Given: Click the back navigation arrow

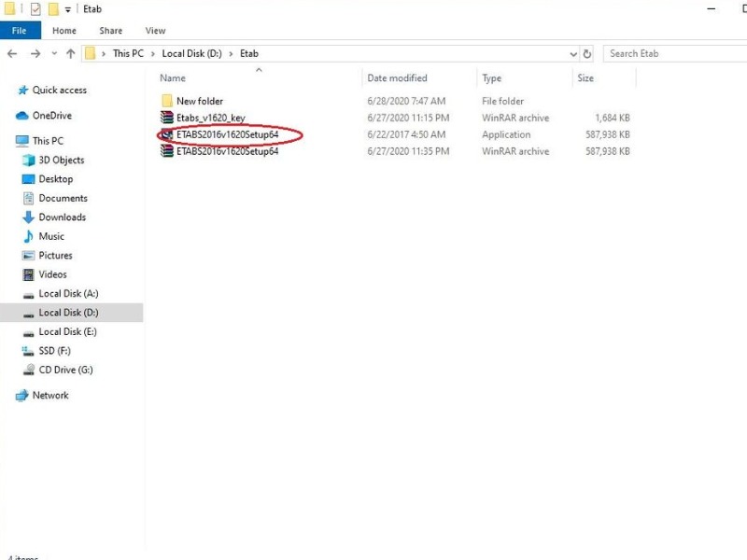Looking at the screenshot, I should pos(11,53).
